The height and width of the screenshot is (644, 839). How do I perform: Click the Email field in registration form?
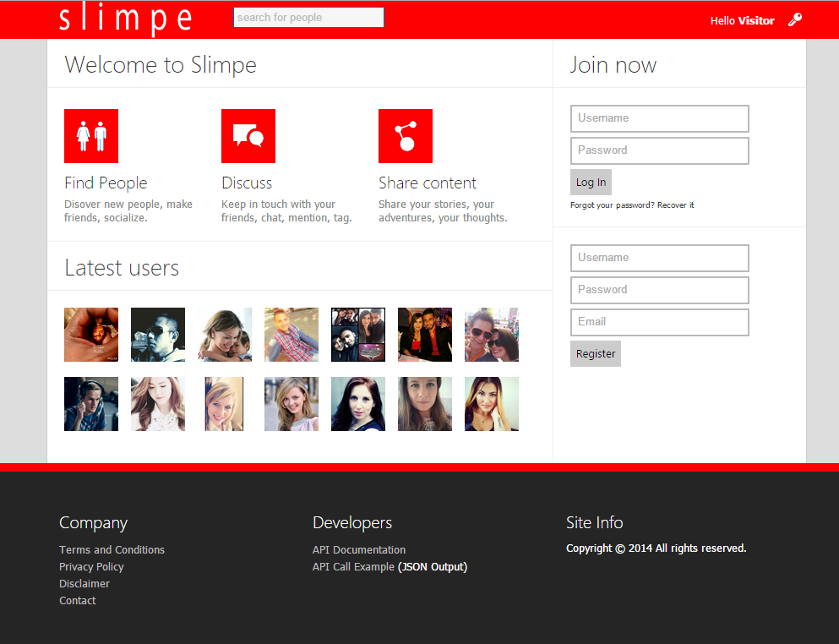(x=660, y=322)
